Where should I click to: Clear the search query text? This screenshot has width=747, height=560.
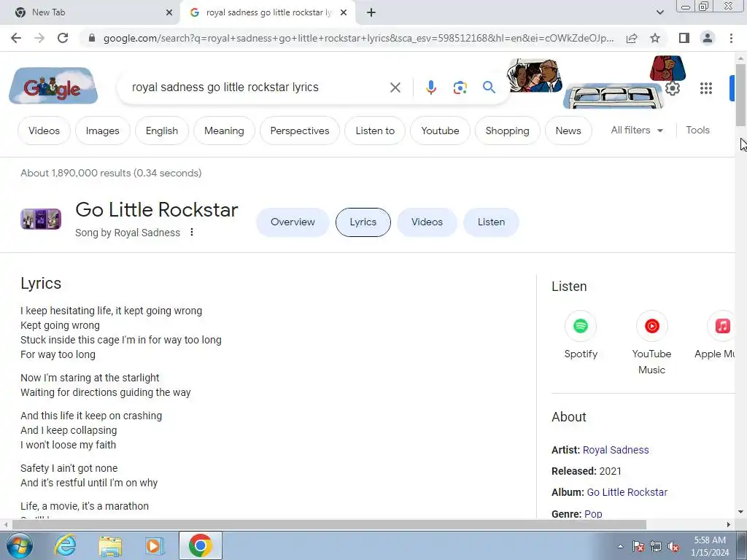pyautogui.click(x=395, y=87)
